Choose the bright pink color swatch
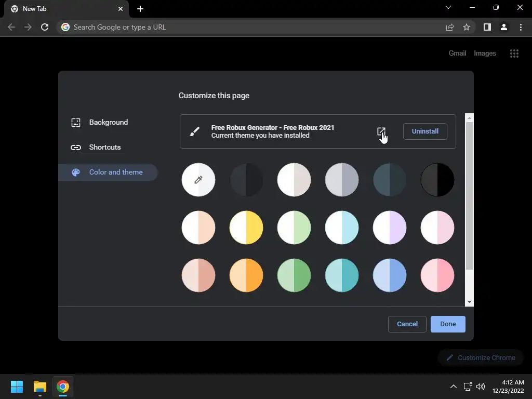532x399 pixels. click(x=437, y=275)
